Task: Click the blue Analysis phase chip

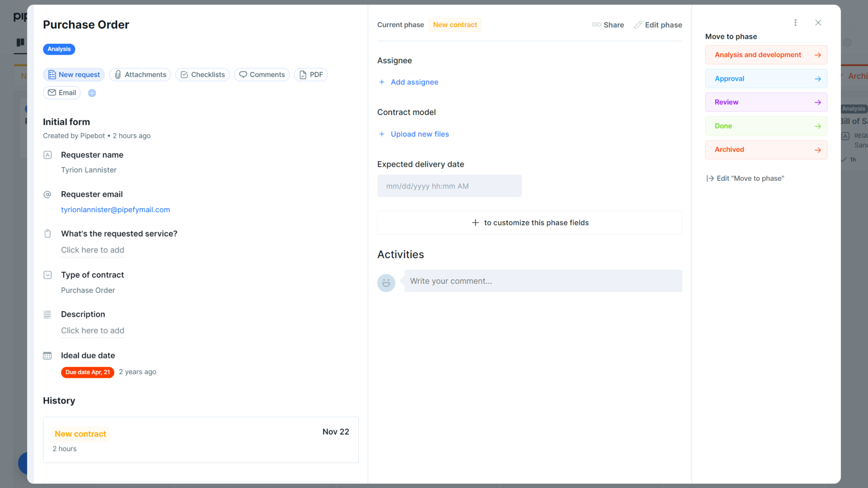Action: click(59, 49)
